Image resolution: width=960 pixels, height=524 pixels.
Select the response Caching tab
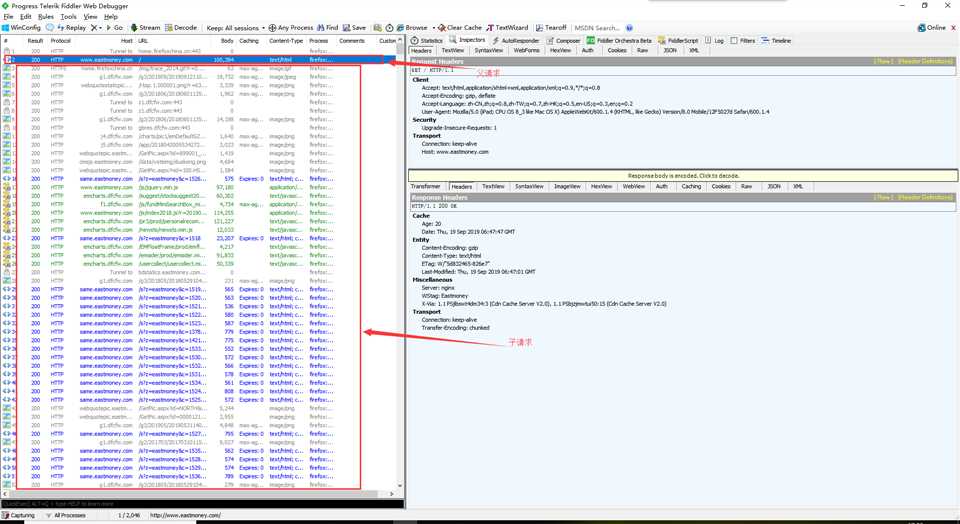coord(691,186)
